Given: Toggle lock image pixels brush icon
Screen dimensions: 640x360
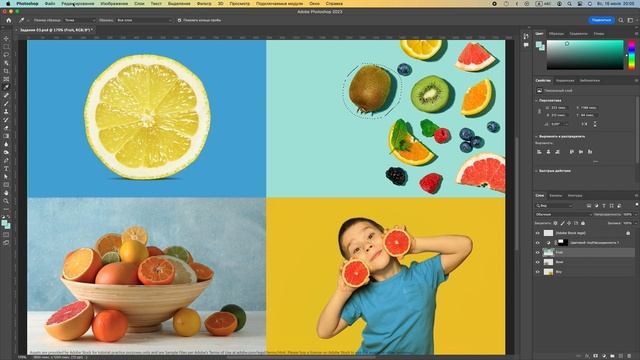Looking at the screenshot, I should (562, 223).
